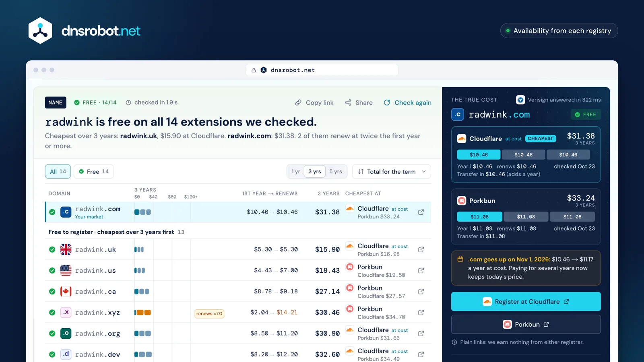Click Copy link
This screenshot has width=644, height=362.
click(314, 103)
